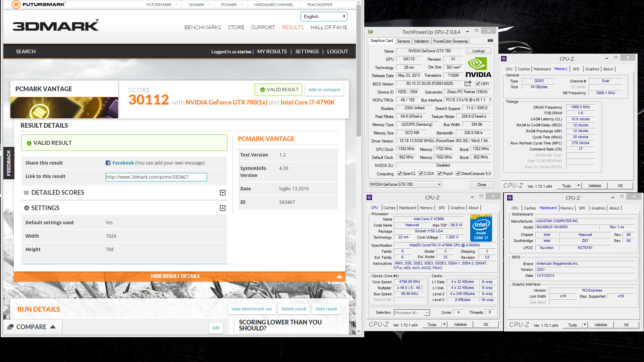Viewport: 644px width, 362px height.
Task: Click the Search link in dark bar
Action: coord(26,52)
